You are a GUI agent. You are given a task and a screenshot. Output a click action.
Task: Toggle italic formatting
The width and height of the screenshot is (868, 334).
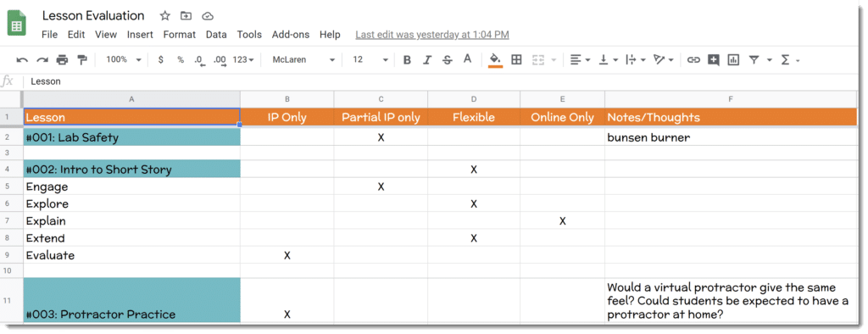point(427,60)
